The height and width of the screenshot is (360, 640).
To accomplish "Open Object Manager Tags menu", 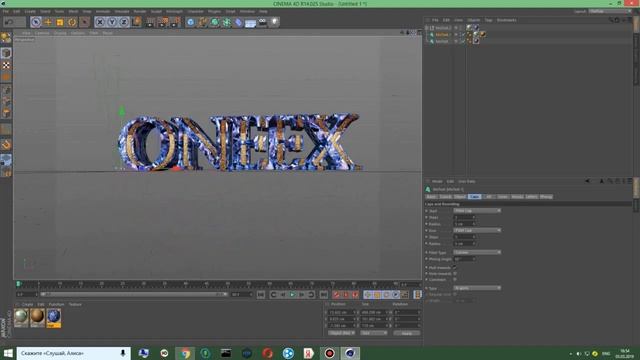I will 488,20.
